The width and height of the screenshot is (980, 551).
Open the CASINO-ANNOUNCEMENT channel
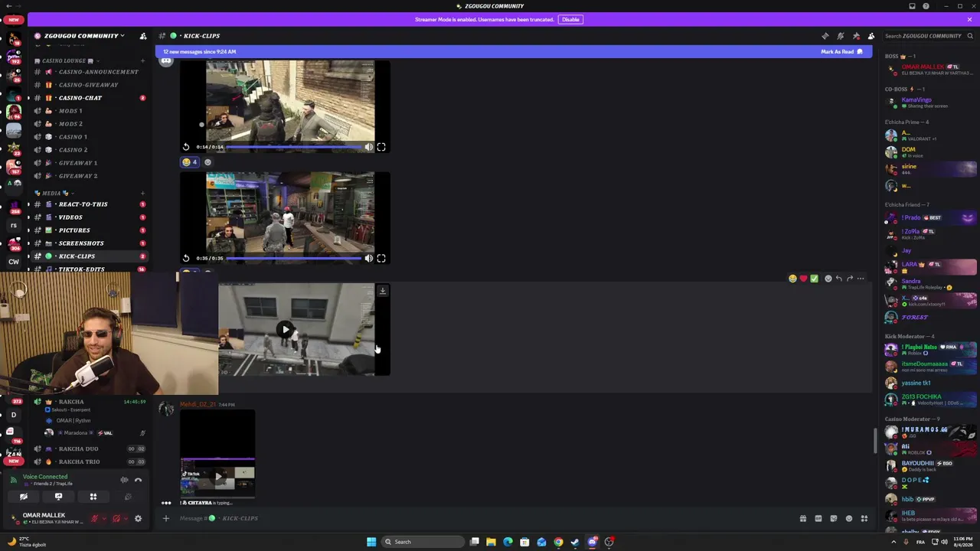[90, 72]
